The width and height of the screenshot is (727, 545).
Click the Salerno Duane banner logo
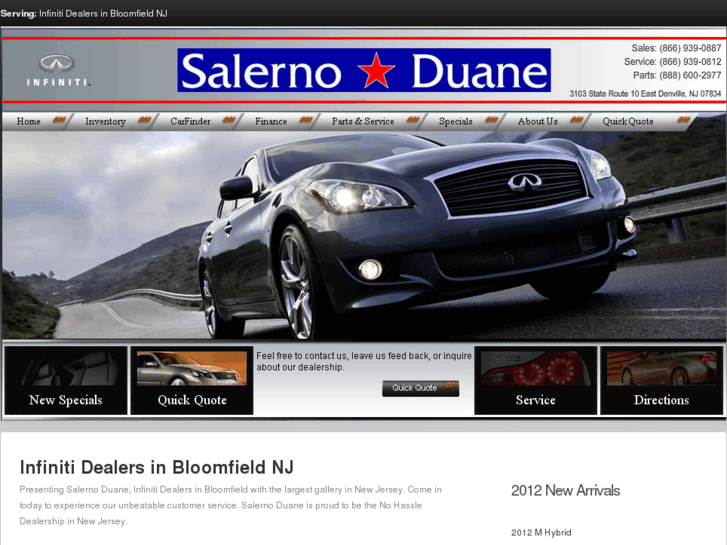coord(364,70)
